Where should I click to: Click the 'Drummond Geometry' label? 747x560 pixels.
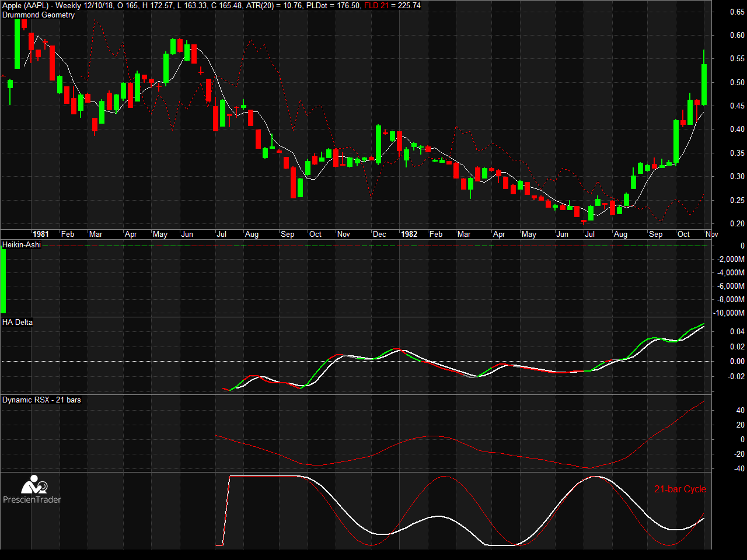pyautogui.click(x=39, y=15)
